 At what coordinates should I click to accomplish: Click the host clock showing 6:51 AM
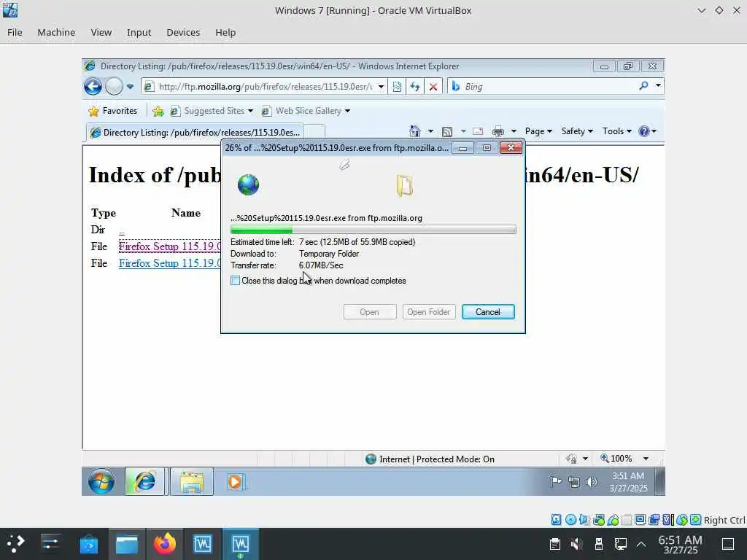click(680, 544)
